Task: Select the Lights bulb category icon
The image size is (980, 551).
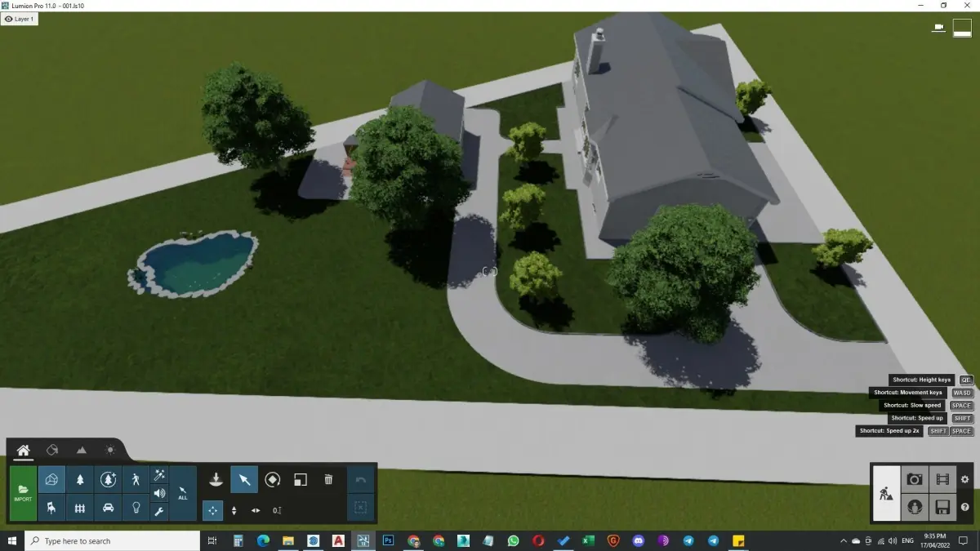Action: 136,508
